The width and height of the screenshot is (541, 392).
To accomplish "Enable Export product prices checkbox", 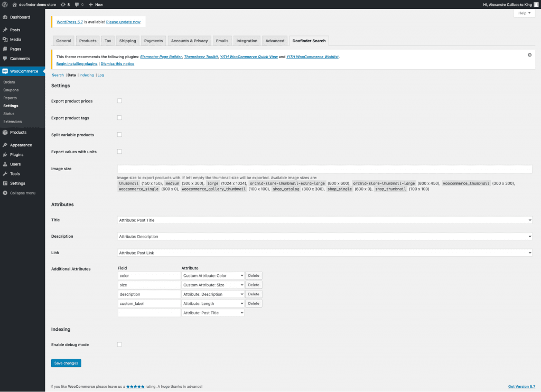I will pyautogui.click(x=119, y=100).
